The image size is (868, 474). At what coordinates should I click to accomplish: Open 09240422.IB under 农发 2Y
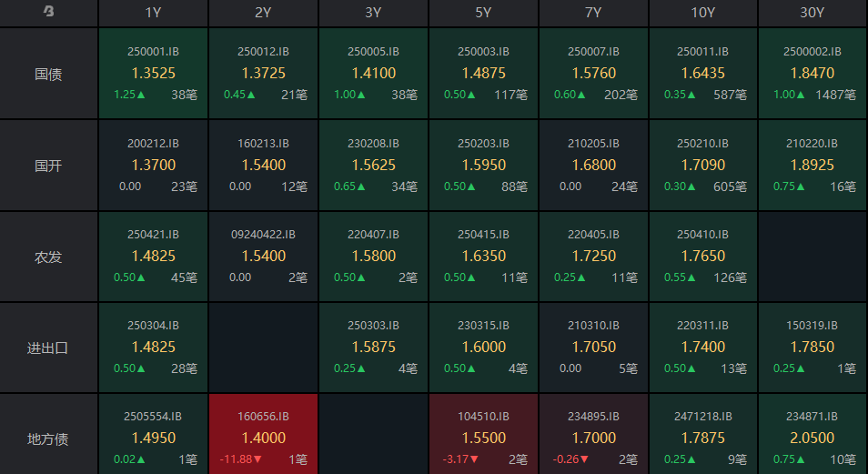click(x=264, y=257)
